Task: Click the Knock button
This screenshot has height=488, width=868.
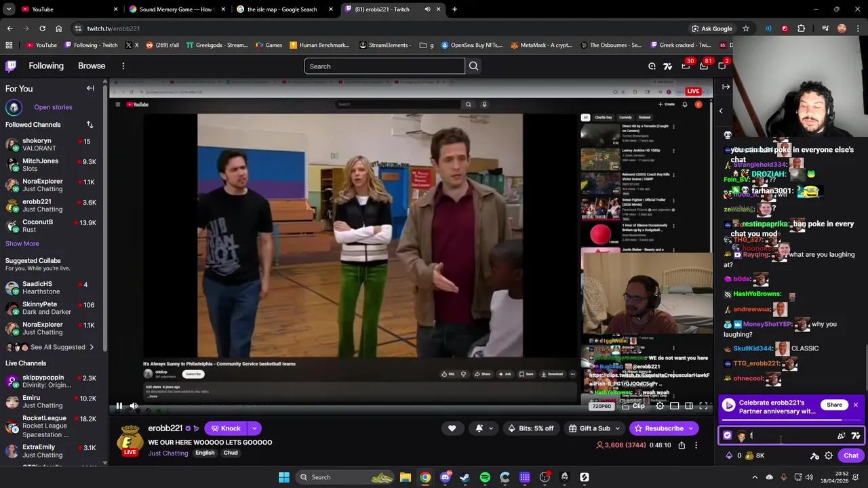Action: click(x=226, y=428)
